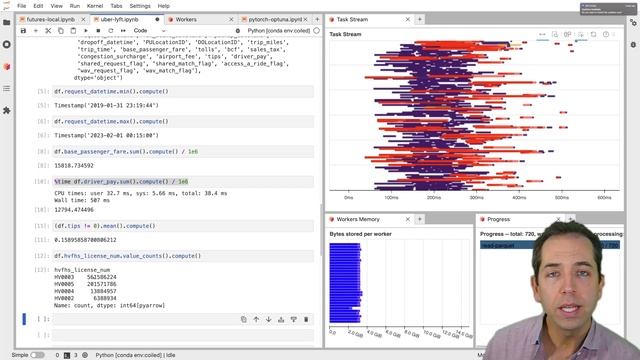
Task: Open the Kernel menu
Action: (95, 6)
